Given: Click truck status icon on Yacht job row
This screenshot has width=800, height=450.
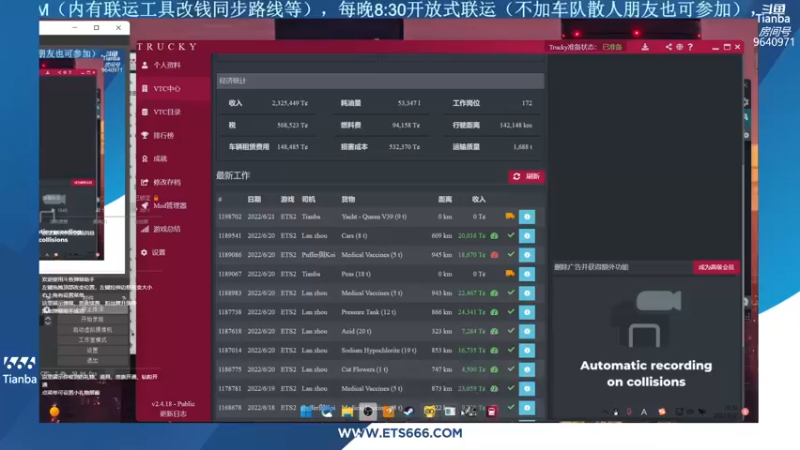Looking at the screenshot, I should pyautogui.click(x=510, y=216).
